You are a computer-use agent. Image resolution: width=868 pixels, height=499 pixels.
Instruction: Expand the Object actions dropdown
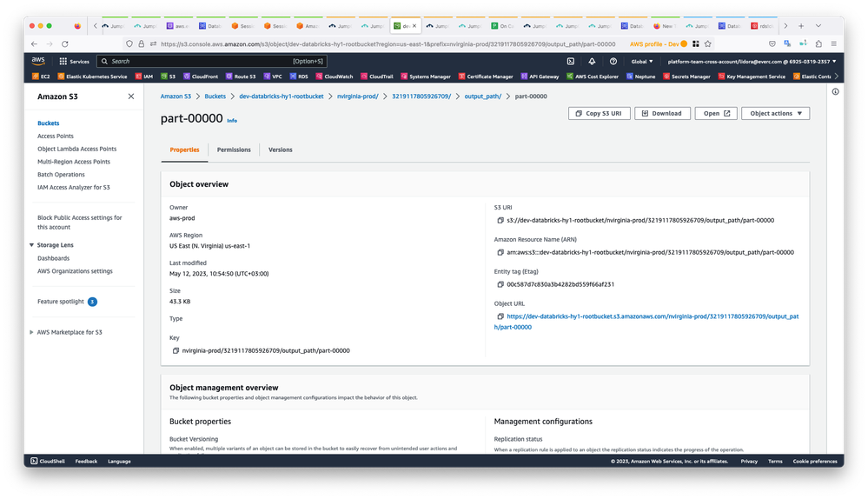[x=776, y=113]
